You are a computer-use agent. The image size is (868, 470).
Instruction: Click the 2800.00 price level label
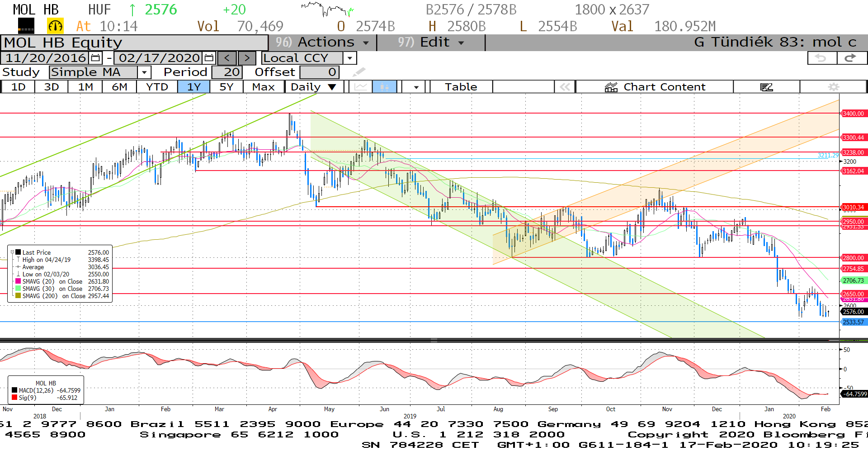853,258
